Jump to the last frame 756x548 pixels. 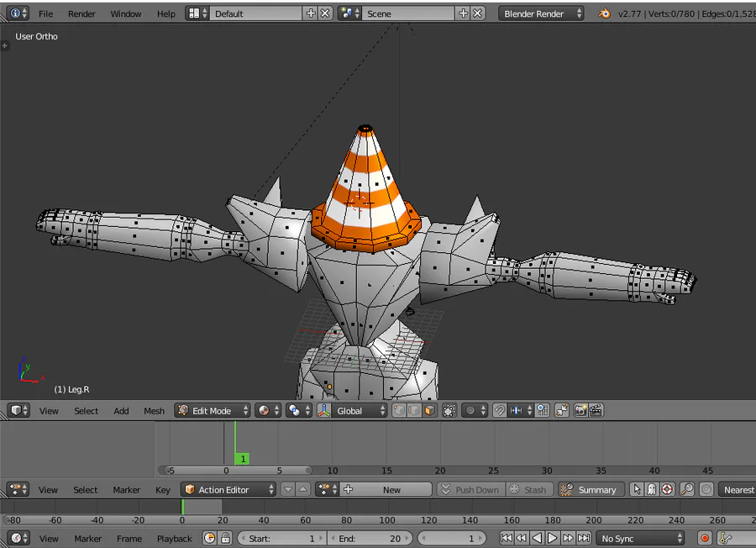584,539
